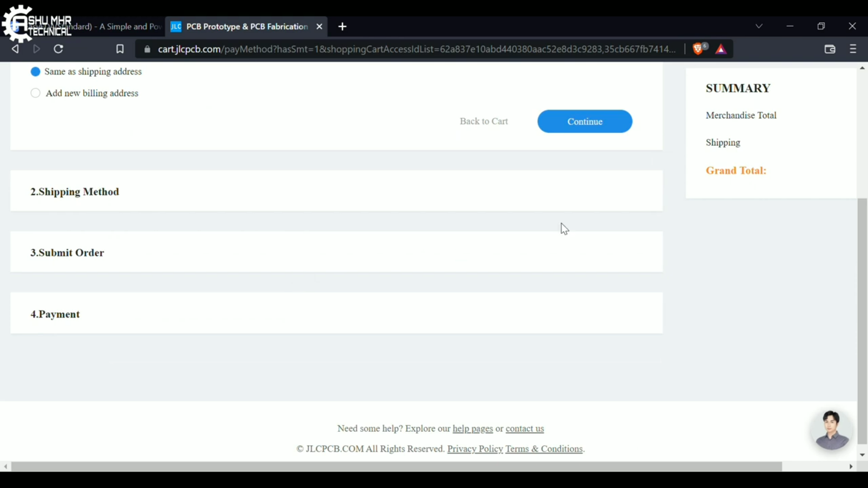Expand the 4.Payment section
The width and height of the screenshot is (868, 488).
(x=56, y=314)
